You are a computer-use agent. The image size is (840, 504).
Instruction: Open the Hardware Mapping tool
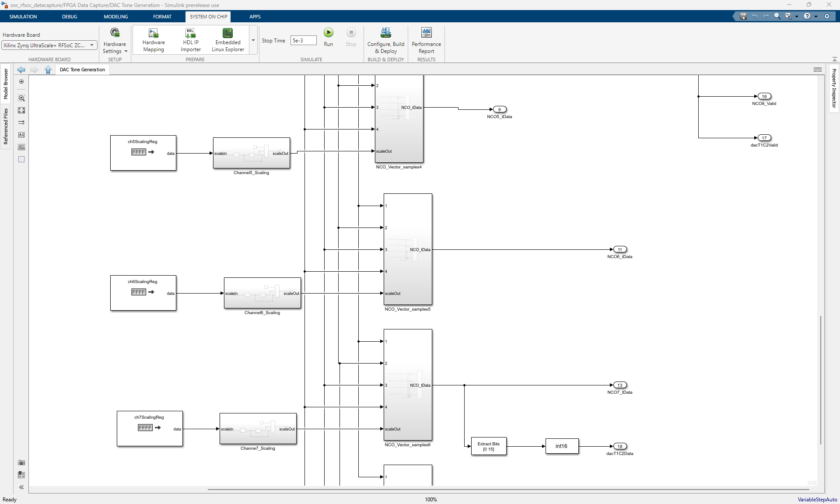click(x=154, y=40)
